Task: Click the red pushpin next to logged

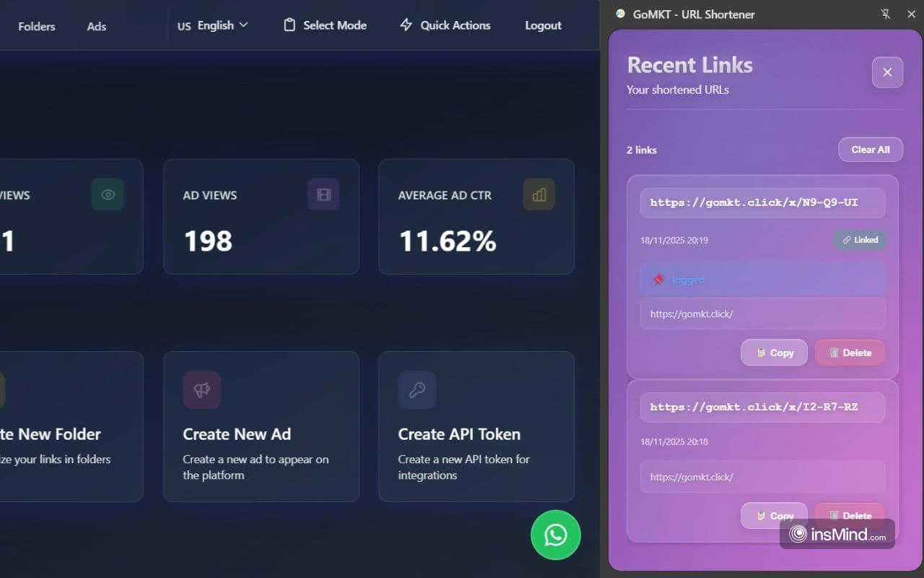Action: tap(658, 280)
